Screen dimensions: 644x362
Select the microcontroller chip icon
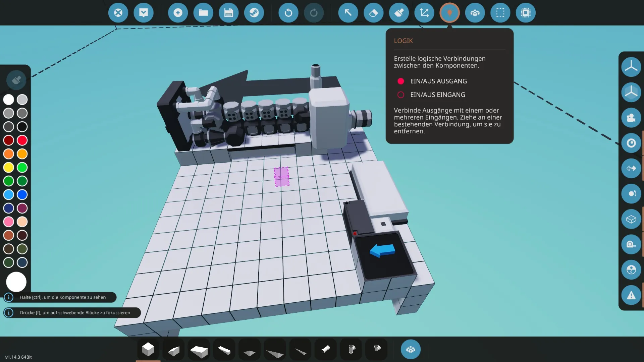pyautogui.click(x=526, y=13)
